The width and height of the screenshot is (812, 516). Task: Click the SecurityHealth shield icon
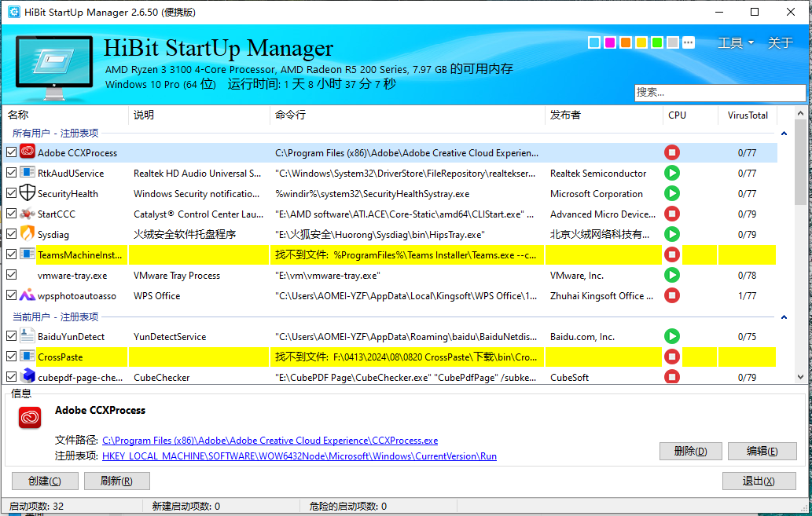28,193
